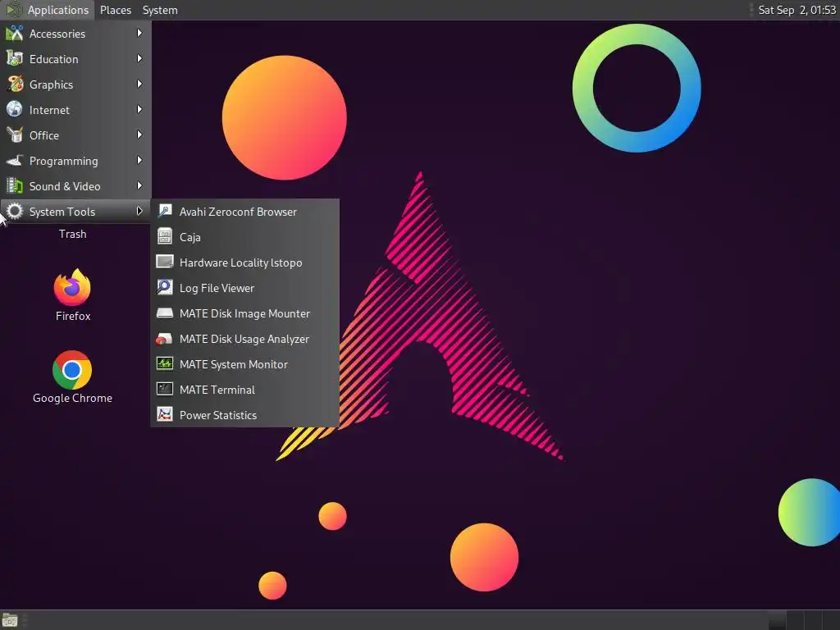Click the show desktop button in bottom panel
This screenshot has height=630, width=840.
pos(10,620)
